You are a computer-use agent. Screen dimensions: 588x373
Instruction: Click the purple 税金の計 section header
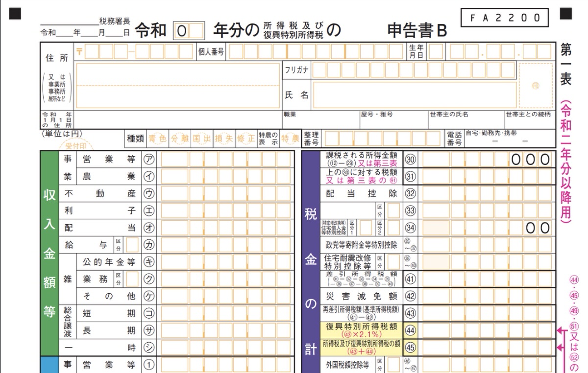pyautogui.click(x=311, y=262)
